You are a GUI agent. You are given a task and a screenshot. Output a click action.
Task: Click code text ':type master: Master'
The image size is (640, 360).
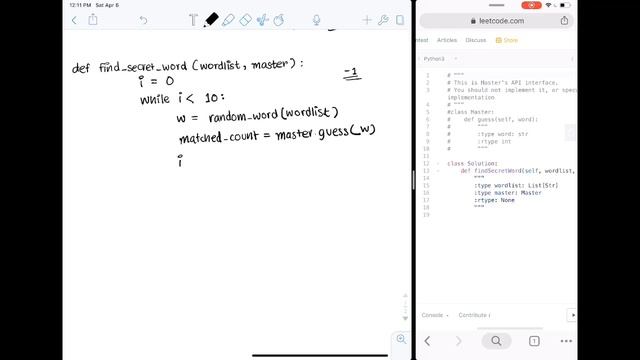point(508,193)
